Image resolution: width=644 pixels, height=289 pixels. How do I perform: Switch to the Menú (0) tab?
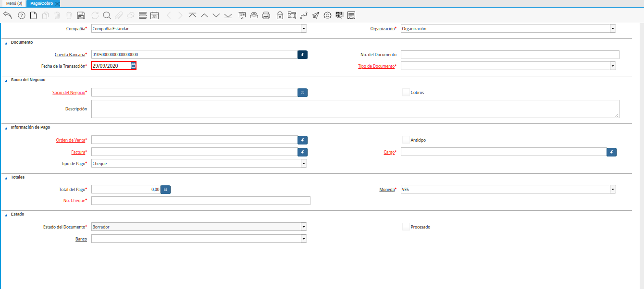coord(14,3)
